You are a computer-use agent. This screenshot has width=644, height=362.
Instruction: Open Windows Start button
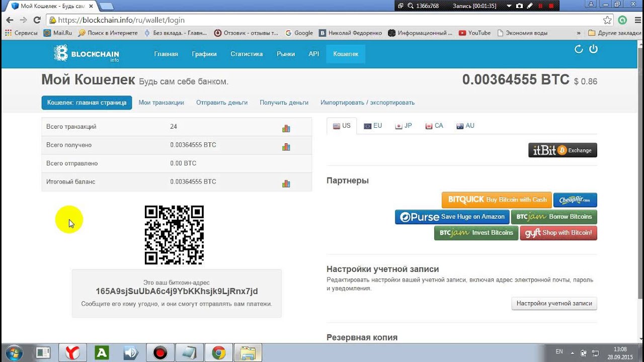[13, 352]
